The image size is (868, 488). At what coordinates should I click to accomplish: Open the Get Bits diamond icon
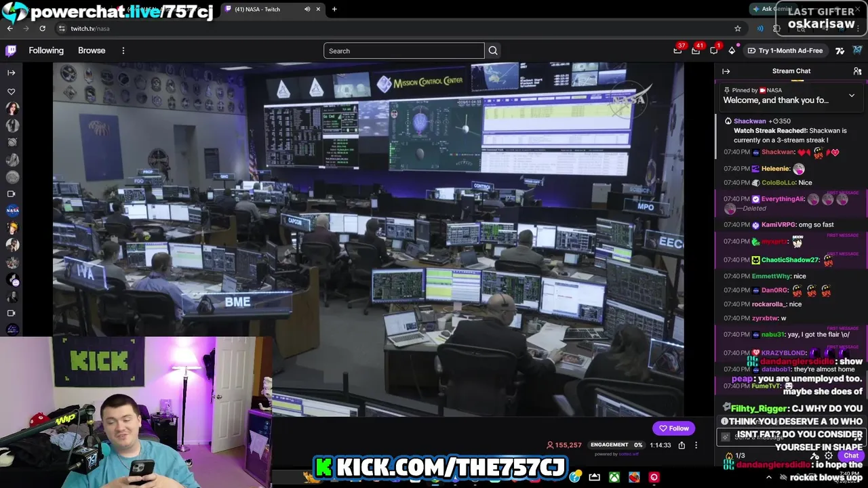[732, 51]
